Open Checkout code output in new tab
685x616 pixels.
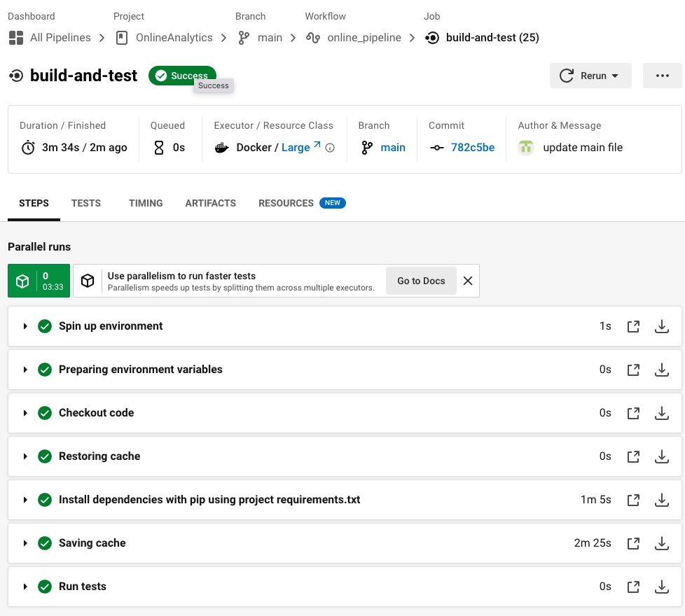633,413
